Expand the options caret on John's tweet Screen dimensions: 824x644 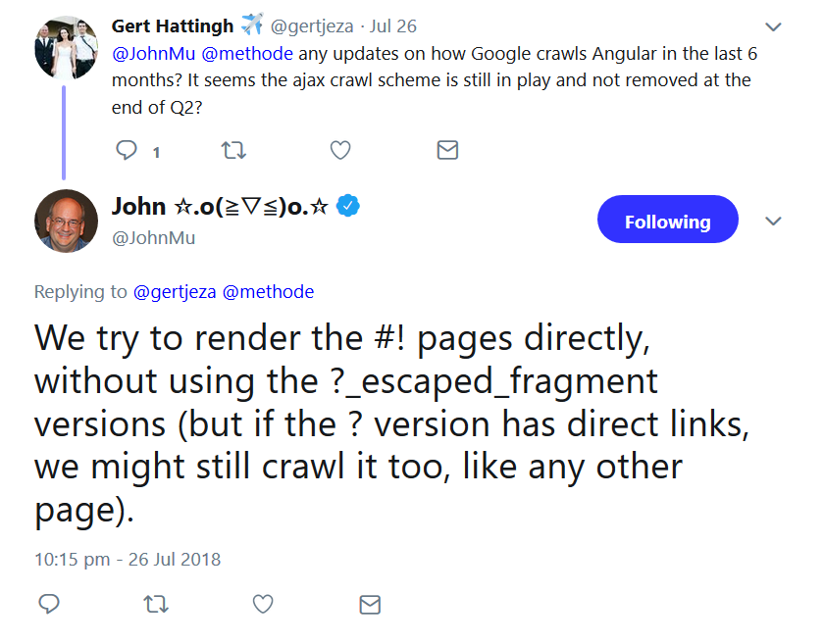[773, 221]
